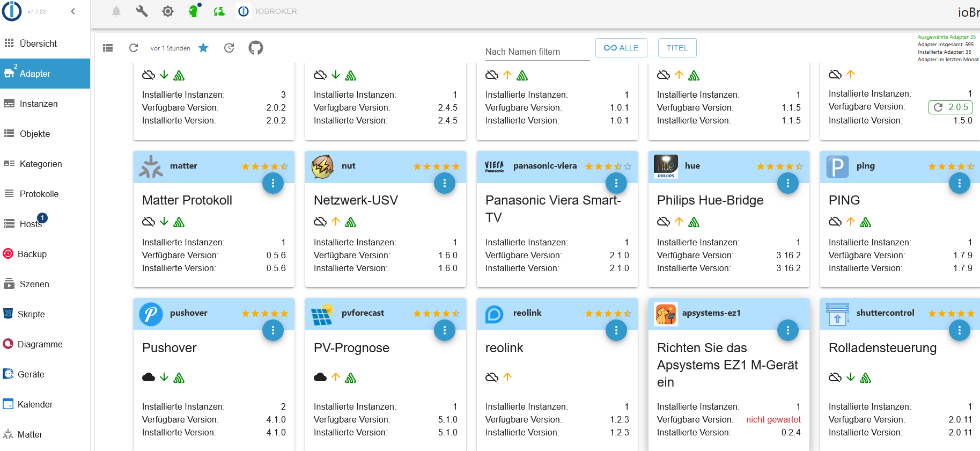Refresh the adapter list
The width and height of the screenshot is (980, 451).
134,48
